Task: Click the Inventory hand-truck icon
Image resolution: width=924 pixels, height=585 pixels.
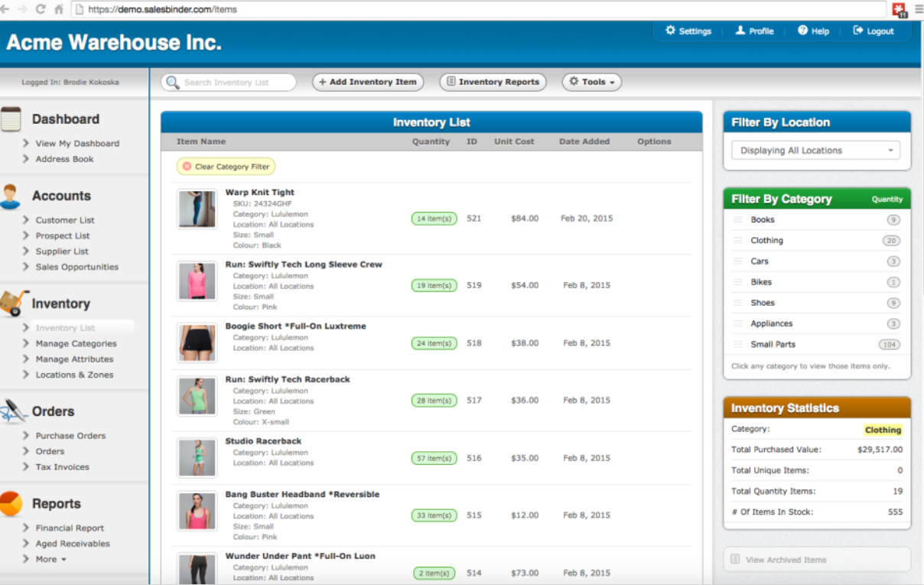Action: pos(13,304)
